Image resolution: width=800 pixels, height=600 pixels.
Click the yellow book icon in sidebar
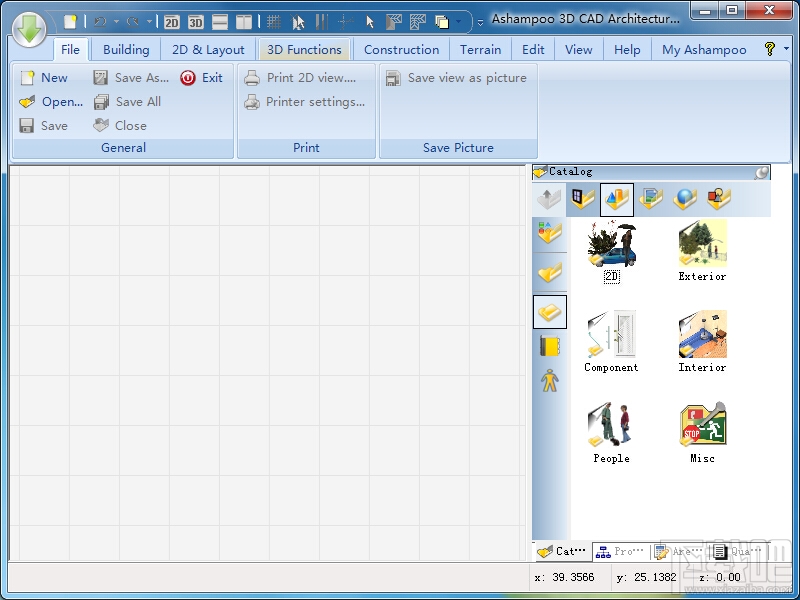pyautogui.click(x=549, y=346)
